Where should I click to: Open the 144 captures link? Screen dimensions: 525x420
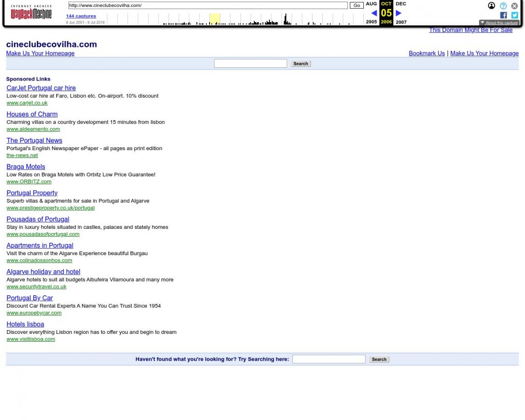click(81, 16)
